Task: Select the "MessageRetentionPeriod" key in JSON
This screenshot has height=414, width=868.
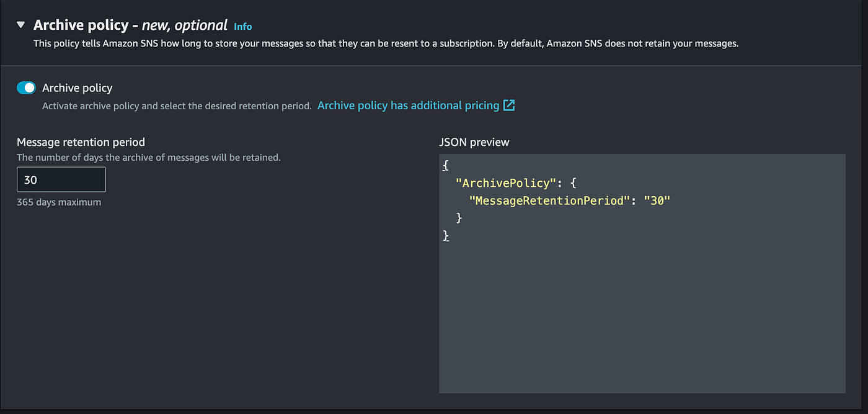Action: (x=546, y=200)
